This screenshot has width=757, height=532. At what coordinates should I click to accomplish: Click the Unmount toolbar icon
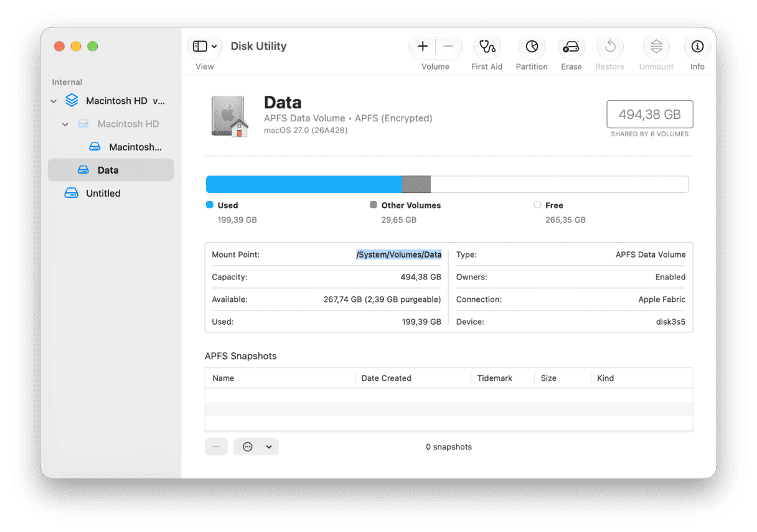pyautogui.click(x=656, y=46)
